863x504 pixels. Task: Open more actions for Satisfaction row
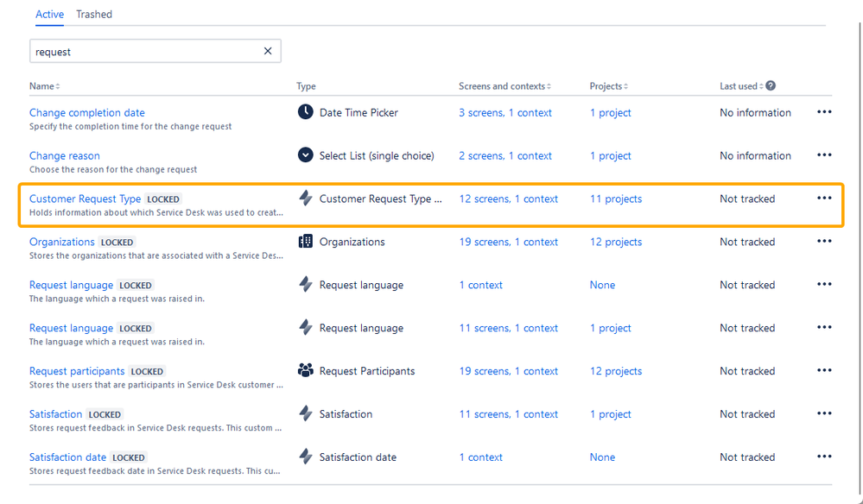pos(824,413)
